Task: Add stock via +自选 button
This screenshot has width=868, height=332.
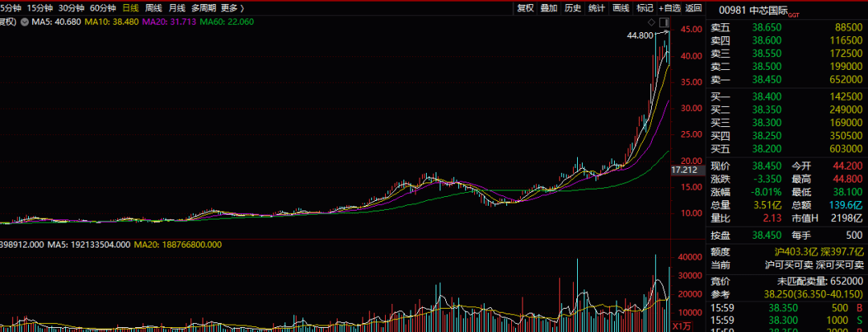Action: pos(669,8)
